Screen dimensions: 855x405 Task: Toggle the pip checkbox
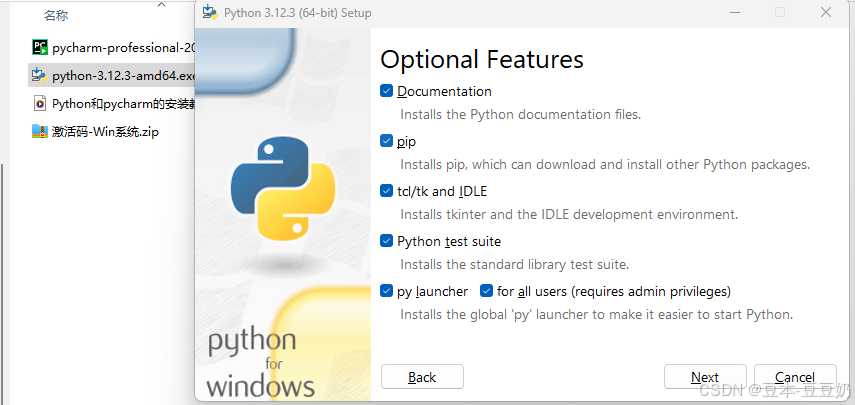(386, 141)
